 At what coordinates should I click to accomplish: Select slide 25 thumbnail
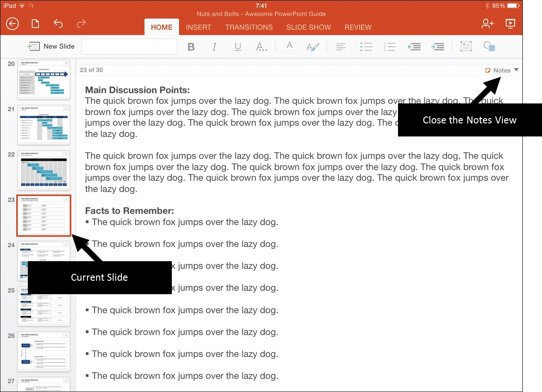coord(43,306)
